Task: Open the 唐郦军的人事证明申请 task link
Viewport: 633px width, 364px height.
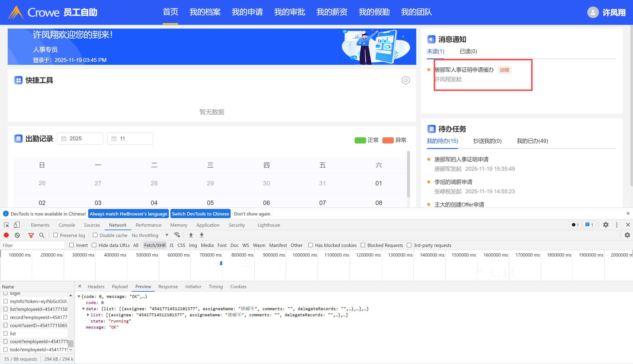Action: (x=461, y=159)
